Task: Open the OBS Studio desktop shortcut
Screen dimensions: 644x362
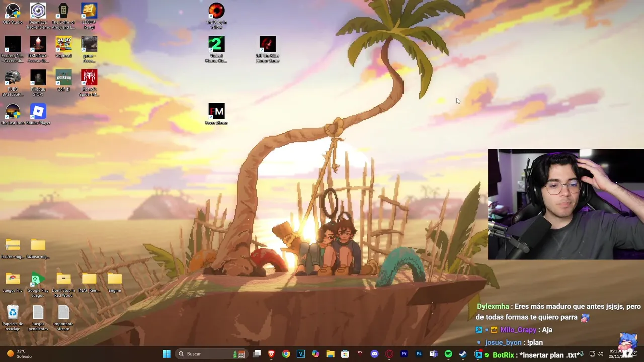Action: (13, 14)
